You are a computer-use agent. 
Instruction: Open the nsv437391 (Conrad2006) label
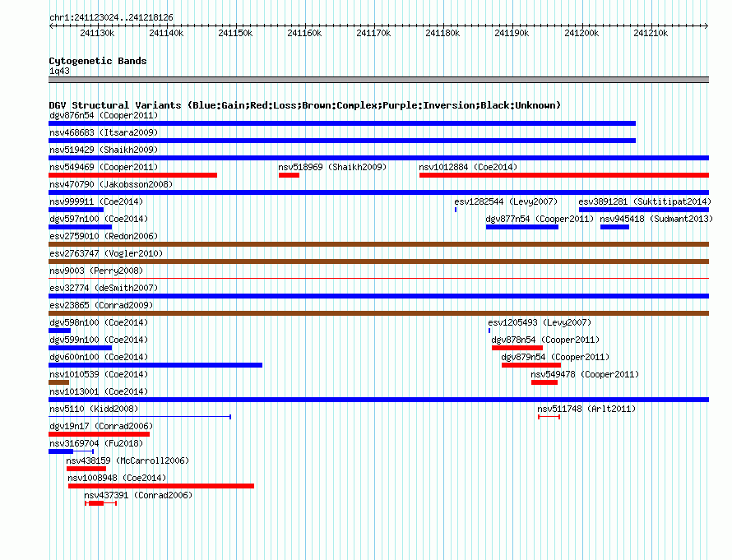pyautogui.click(x=138, y=495)
